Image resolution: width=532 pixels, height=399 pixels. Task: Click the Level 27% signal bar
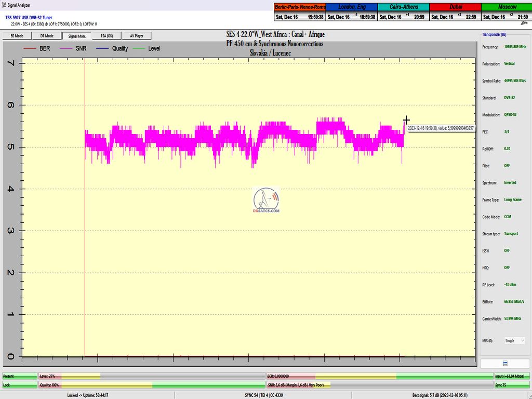[151, 376]
